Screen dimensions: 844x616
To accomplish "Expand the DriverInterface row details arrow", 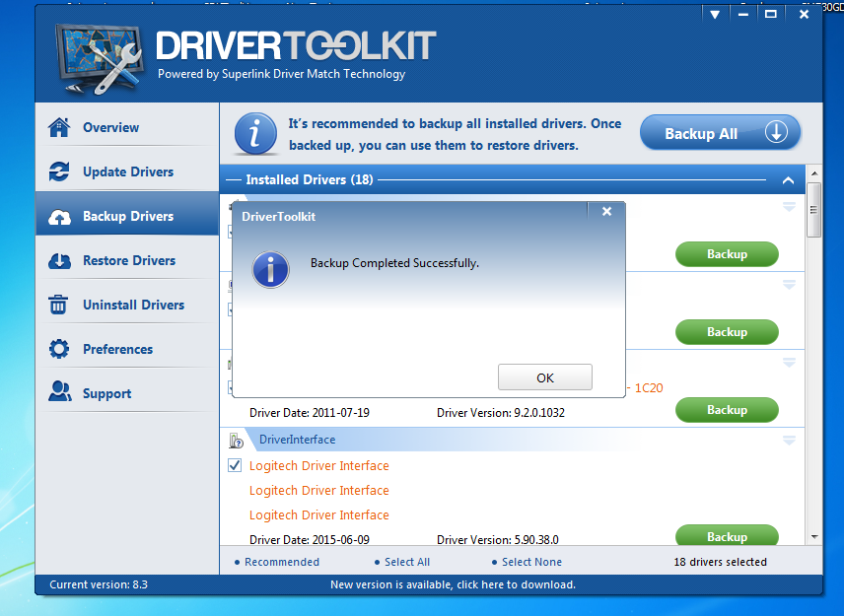I will [x=789, y=441].
